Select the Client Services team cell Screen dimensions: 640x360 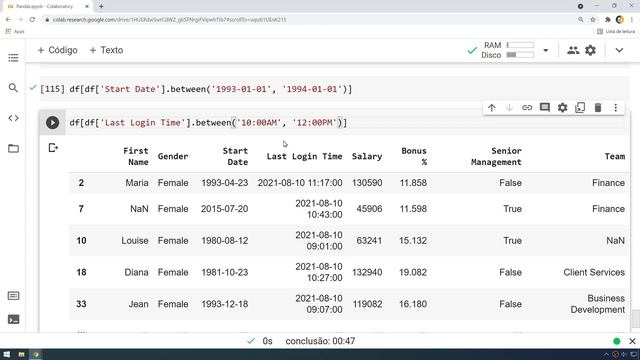click(594, 272)
